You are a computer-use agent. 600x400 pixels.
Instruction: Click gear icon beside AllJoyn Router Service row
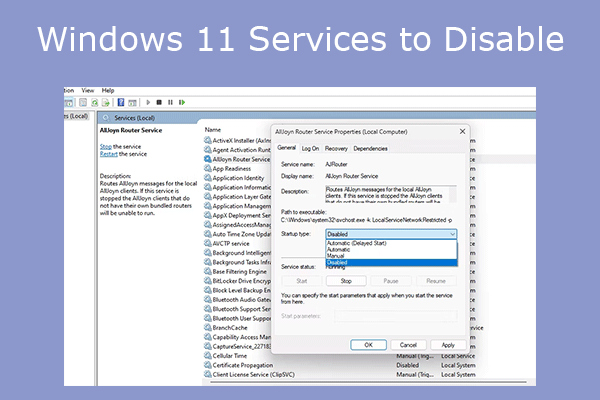(x=208, y=159)
